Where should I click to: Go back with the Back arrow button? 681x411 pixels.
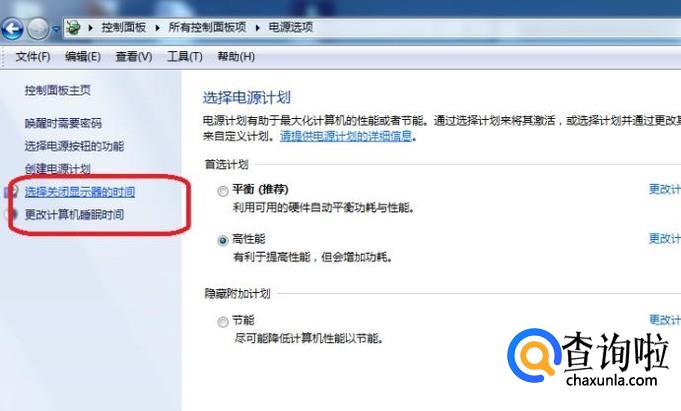click(12, 29)
